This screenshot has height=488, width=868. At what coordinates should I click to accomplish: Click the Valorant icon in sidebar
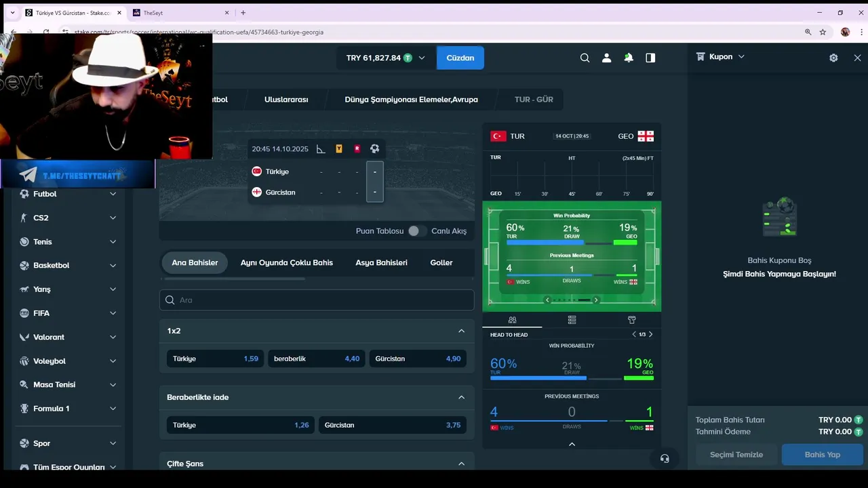tap(24, 337)
